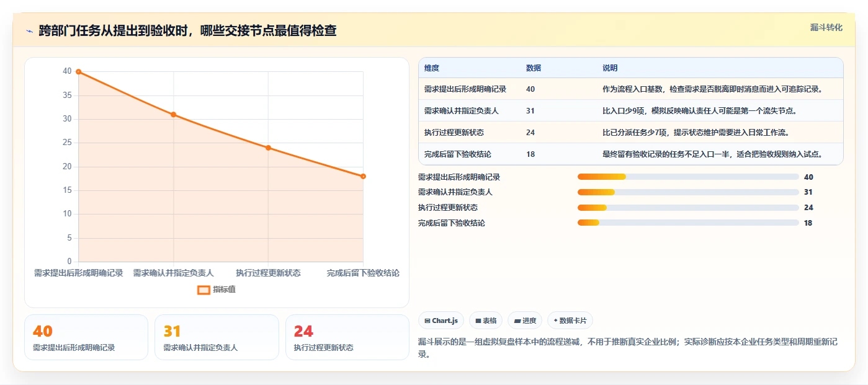868x385 pixels.
Task: Open the data card showing 24
Action: click(x=347, y=337)
